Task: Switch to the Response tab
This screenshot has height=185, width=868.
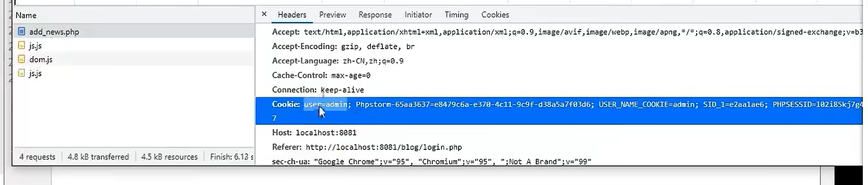Action: [375, 15]
